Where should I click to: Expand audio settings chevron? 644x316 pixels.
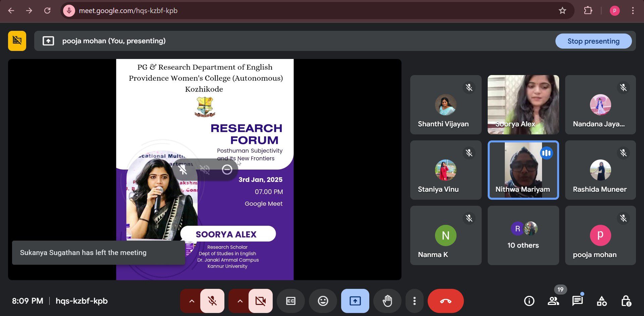[x=192, y=301]
